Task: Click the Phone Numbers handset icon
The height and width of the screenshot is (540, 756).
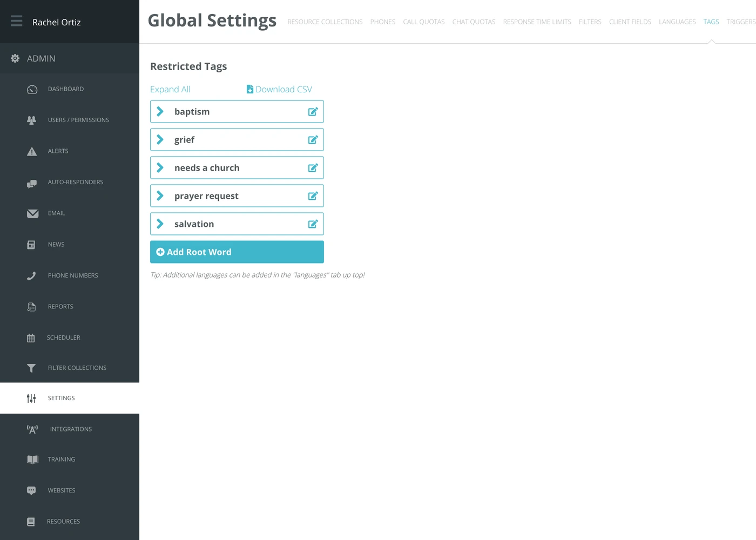Action: (x=31, y=276)
